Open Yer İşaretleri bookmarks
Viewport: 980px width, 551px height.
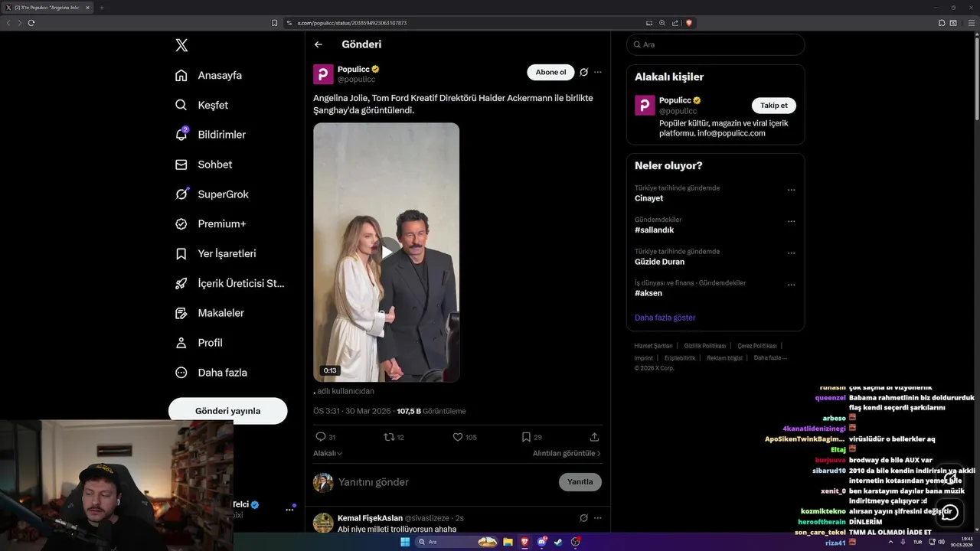[215, 253]
